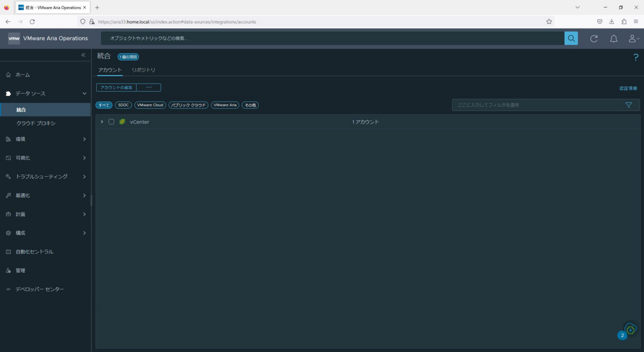Open the list all tabs dropdown
Viewport: 644px width, 352px height.
577,8
